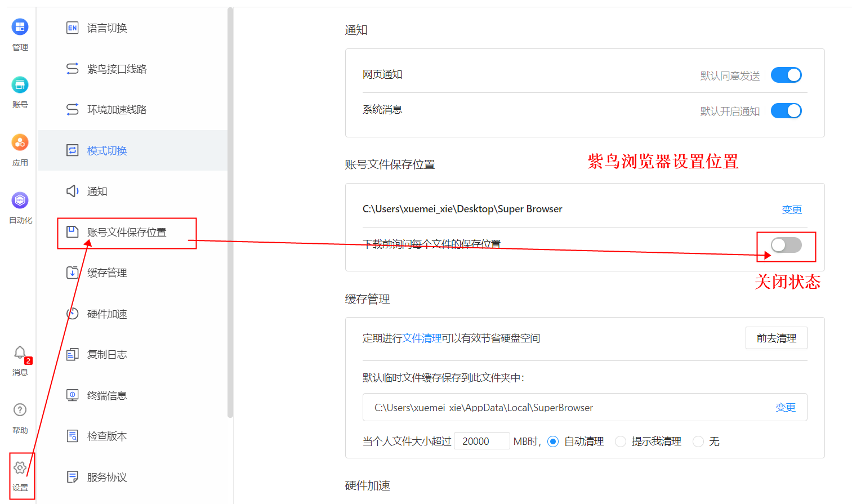
Task: Click the 模式切换 switch icon
Action: click(x=73, y=150)
